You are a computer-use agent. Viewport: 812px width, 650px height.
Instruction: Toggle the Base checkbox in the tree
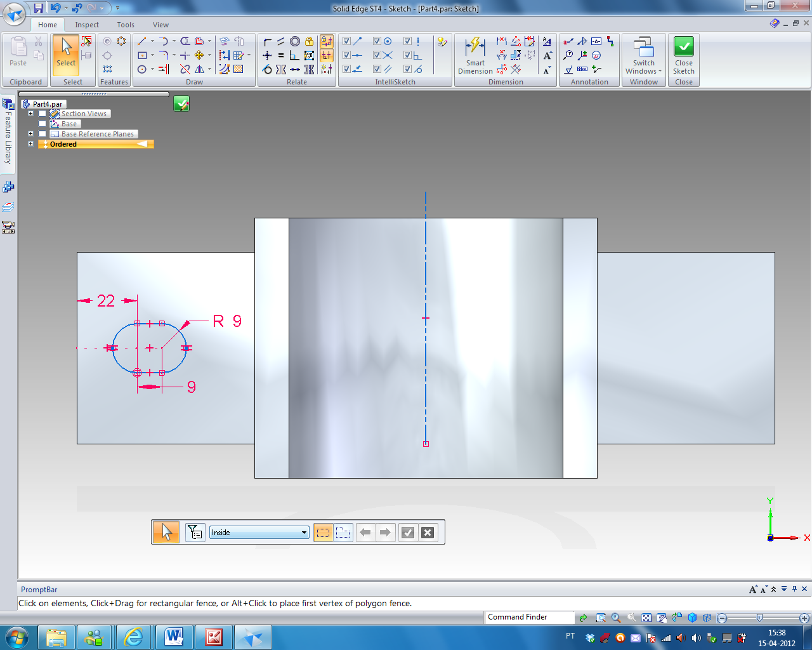tap(43, 124)
